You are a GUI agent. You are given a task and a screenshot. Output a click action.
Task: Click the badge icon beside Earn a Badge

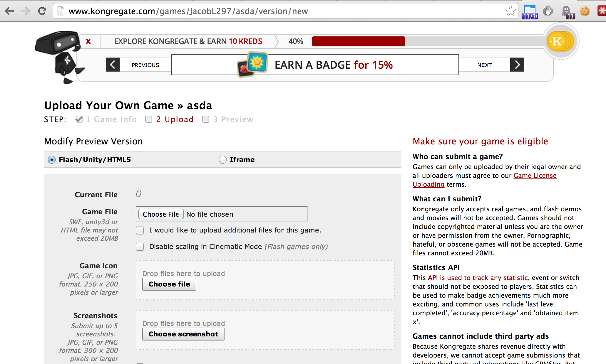click(x=253, y=65)
